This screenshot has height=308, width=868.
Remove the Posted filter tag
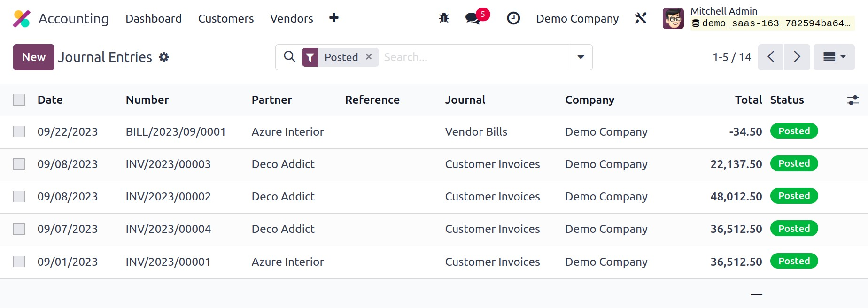tap(369, 57)
